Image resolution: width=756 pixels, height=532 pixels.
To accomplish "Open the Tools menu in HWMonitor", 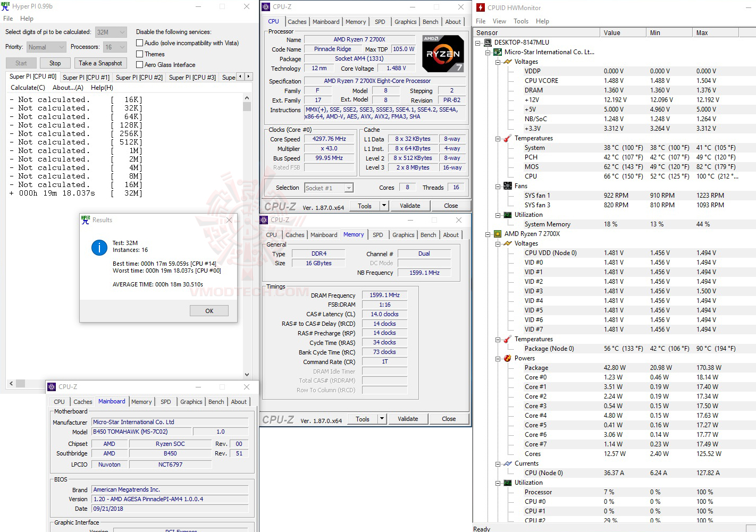I will pyautogui.click(x=520, y=21).
